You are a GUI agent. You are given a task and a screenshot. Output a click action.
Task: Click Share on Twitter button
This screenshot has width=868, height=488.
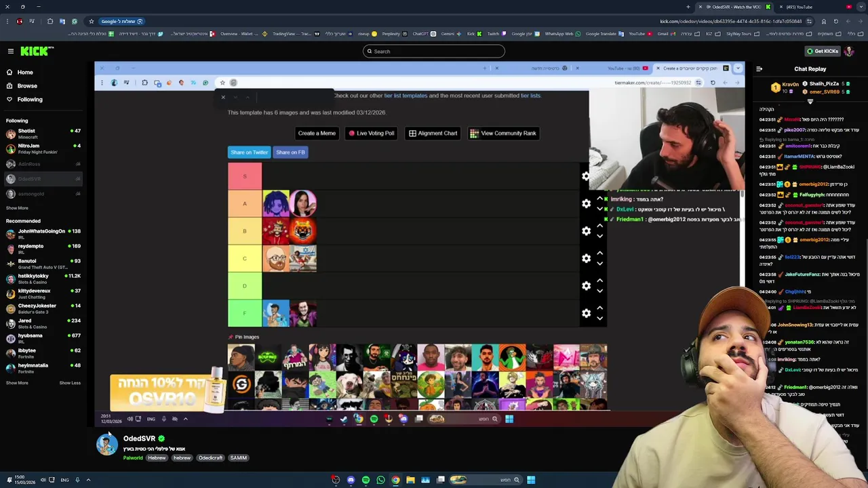pyautogui.click(x=249, y=152)
